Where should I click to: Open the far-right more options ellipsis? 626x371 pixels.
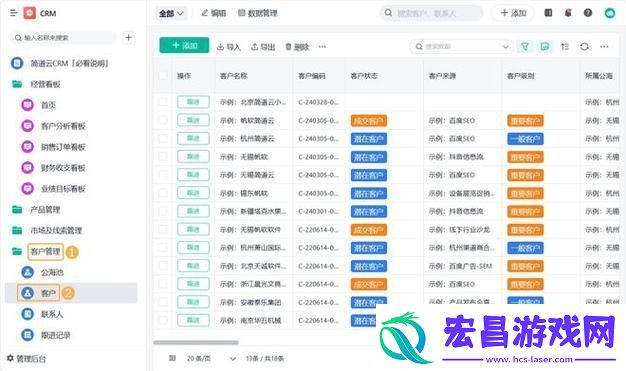[x=604, y=47]
